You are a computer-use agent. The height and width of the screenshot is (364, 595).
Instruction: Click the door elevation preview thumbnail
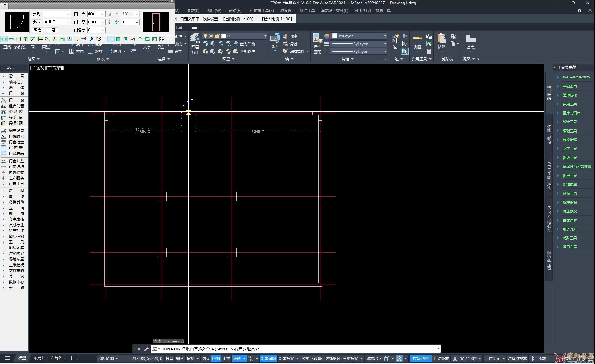click(156, 22)
